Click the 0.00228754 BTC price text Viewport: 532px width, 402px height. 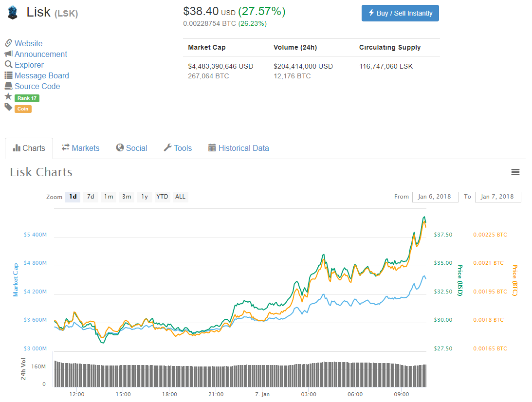point(209,24)
